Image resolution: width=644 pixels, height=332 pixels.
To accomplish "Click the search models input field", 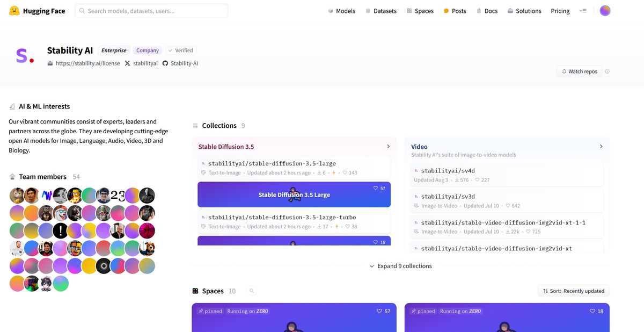I will coord(151,10).
